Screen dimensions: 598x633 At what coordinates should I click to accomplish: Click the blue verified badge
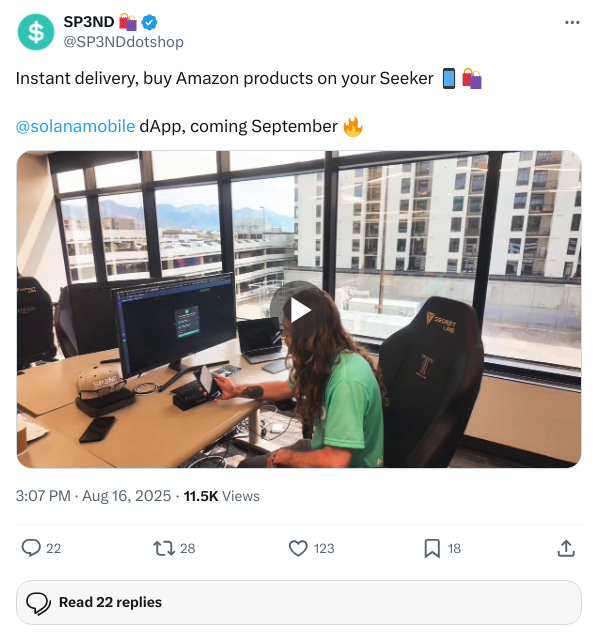(x=149, y=22)
